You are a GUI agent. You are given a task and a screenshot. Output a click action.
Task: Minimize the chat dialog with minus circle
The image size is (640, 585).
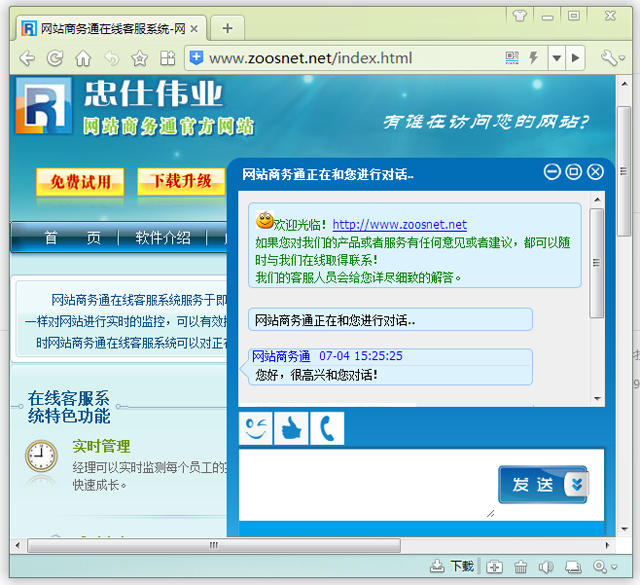point(552,172)
